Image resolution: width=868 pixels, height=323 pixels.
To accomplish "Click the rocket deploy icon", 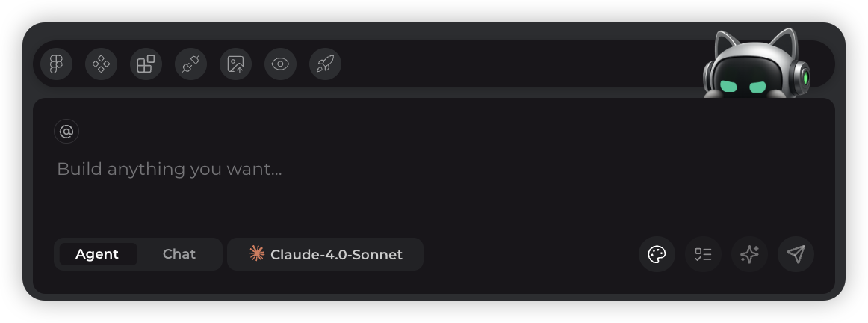I will (x=325, y=64).
